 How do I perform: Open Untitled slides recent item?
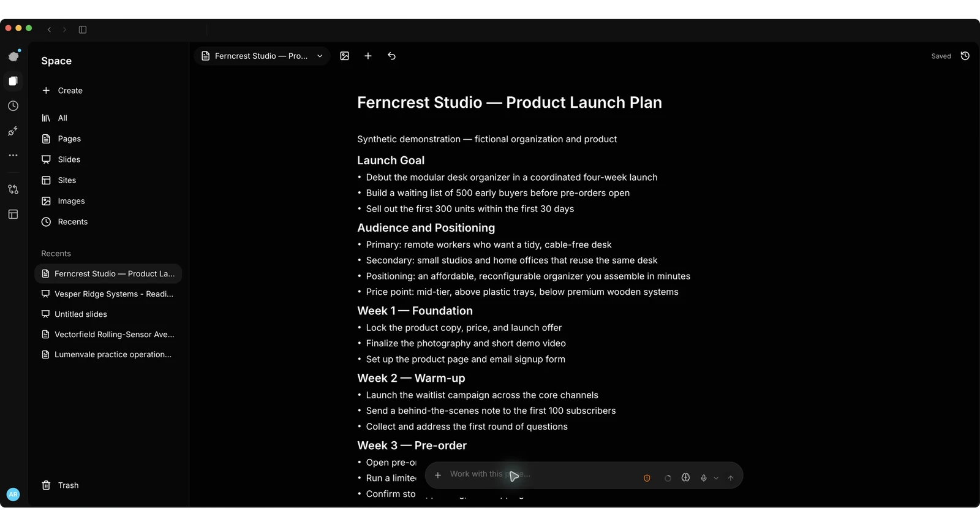click(x=108, y=314)
